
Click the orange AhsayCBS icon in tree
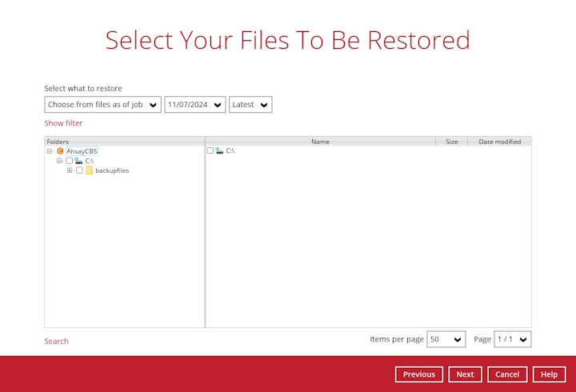pos(60,151)
